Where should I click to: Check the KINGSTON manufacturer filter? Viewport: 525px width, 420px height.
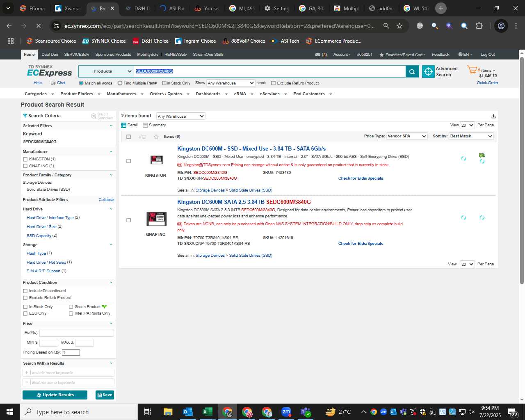tap(25, 159)
